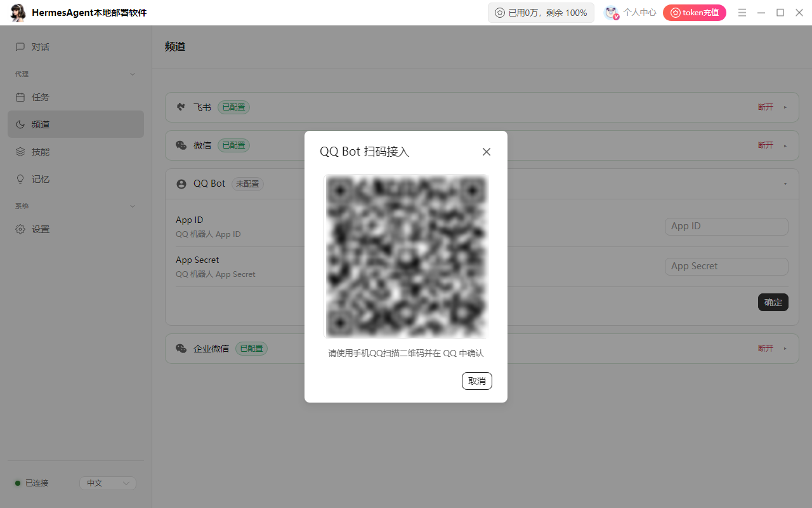This screenshot has height=508, width=812.
Task: Collapse the 代理 sidebar section
Action: point(133,74)
